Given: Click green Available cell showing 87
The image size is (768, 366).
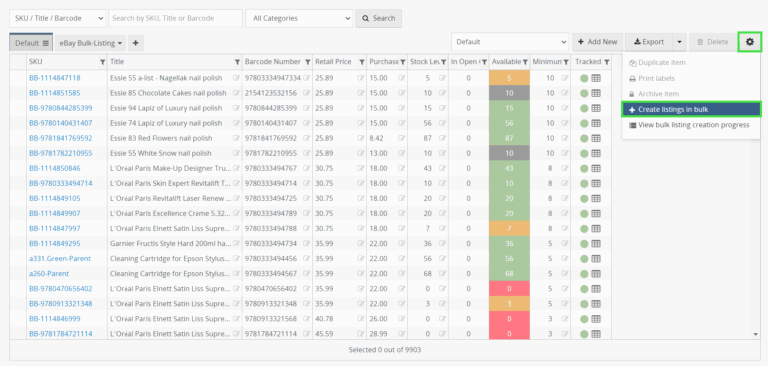Looking at the screenshot, I should [x=509, y=138].
